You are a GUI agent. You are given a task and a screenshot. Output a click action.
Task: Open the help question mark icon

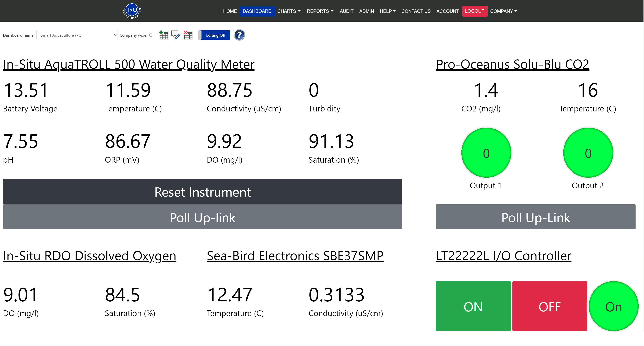tap(239, 35)
